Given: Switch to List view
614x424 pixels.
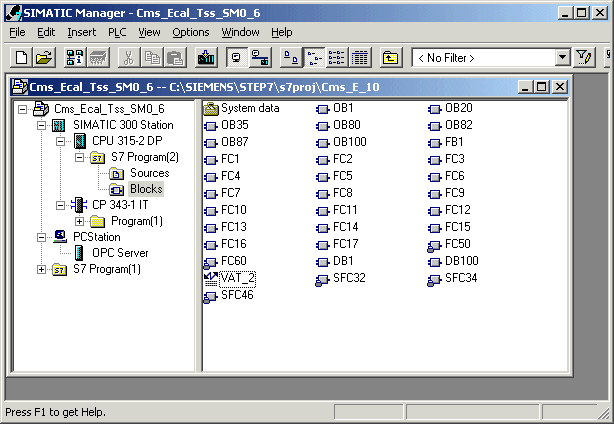Looking at the screenshot, I should coord(337,58).
